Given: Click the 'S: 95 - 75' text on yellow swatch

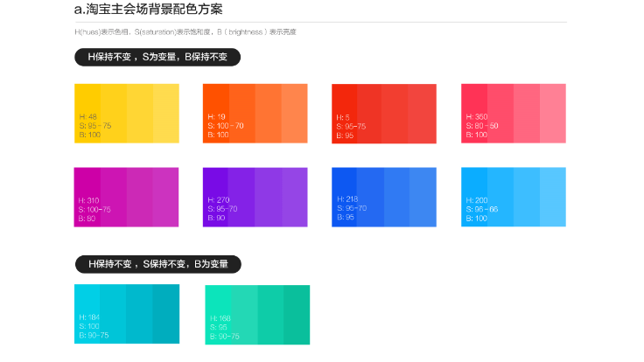Looking at the screenshot, I should click(x=95, y=126).
